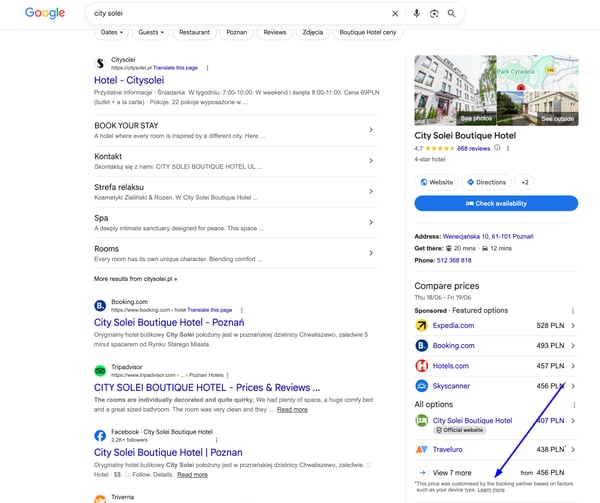
Task: Expand the Spa sitelink chevron
Action: [371, 222]
